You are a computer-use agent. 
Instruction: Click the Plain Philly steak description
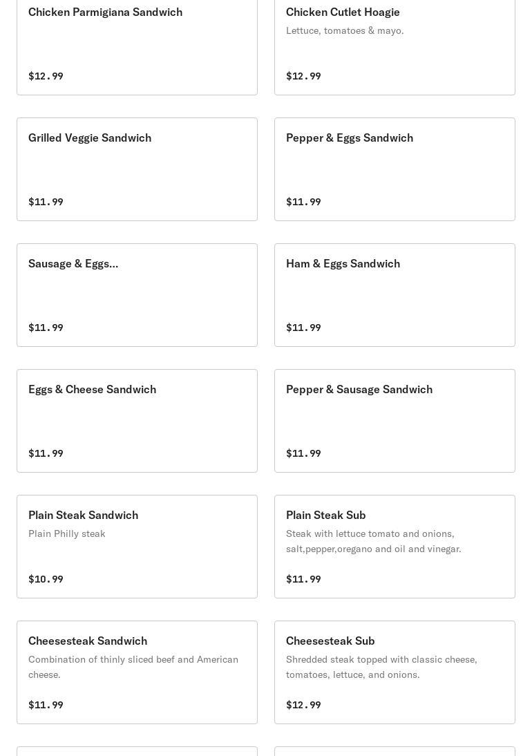pyautogui.click(x=67, y=534)
